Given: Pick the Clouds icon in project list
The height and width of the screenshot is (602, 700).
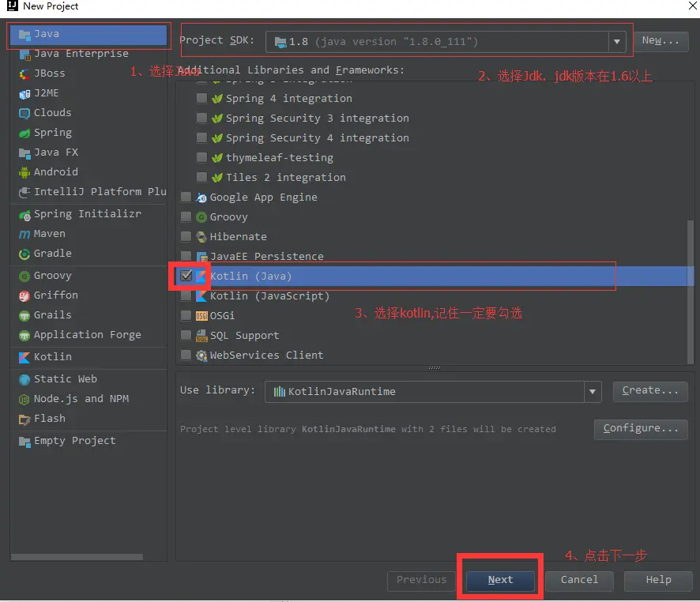Looking at the screenshot, I should pos(24,113).
